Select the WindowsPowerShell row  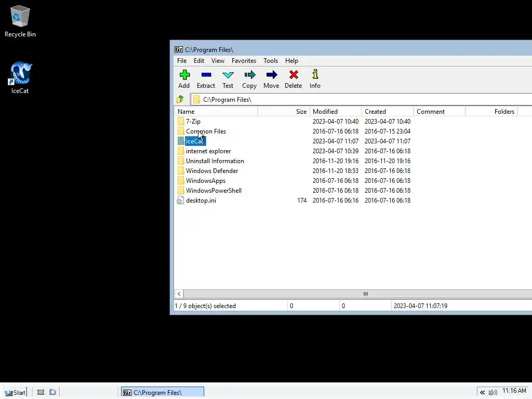coord(353,190)
